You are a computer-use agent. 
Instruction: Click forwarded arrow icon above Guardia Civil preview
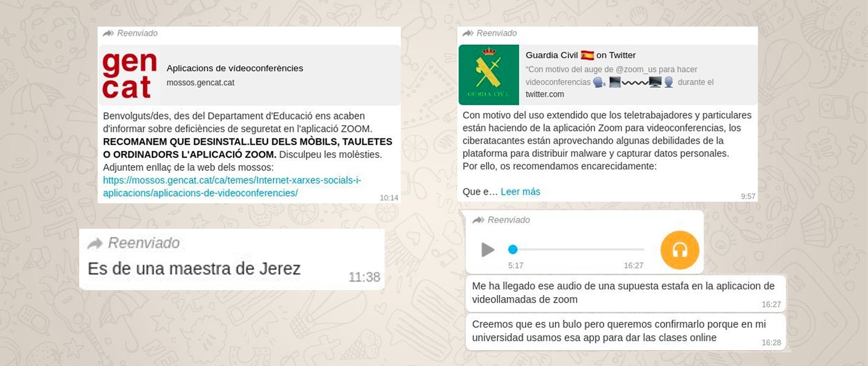tap(468, 33)
